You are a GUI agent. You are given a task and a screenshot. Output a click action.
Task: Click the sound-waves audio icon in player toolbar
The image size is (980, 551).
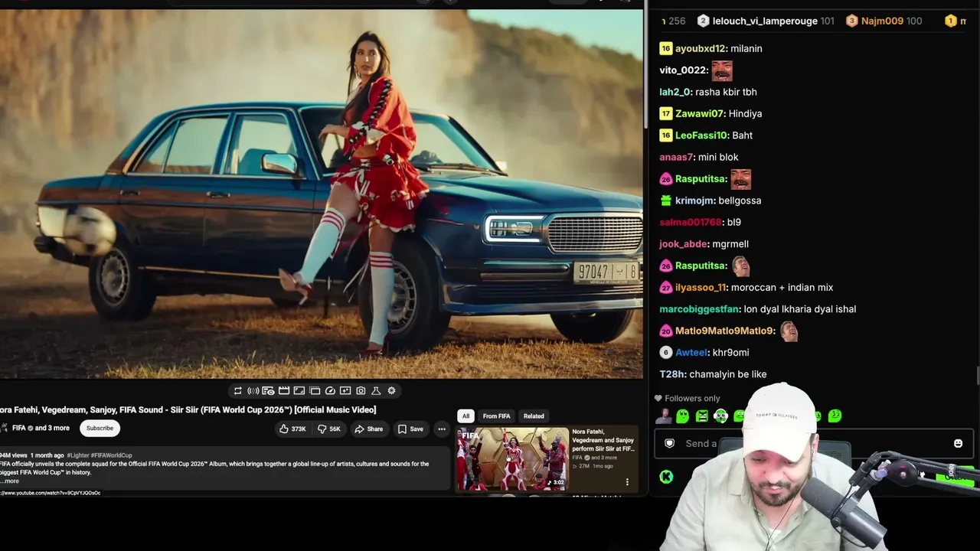point(253,390)
